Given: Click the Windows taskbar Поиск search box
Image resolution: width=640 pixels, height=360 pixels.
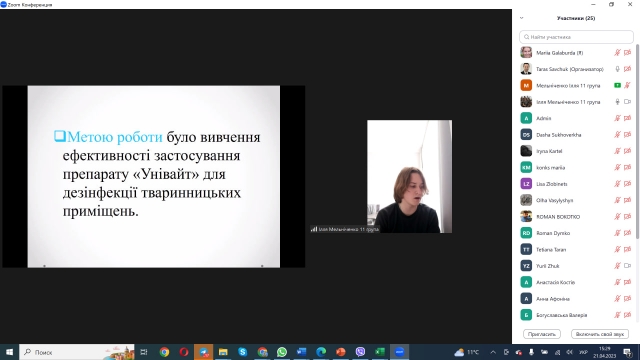Looking at the screenshot, I should pos(77,352).
